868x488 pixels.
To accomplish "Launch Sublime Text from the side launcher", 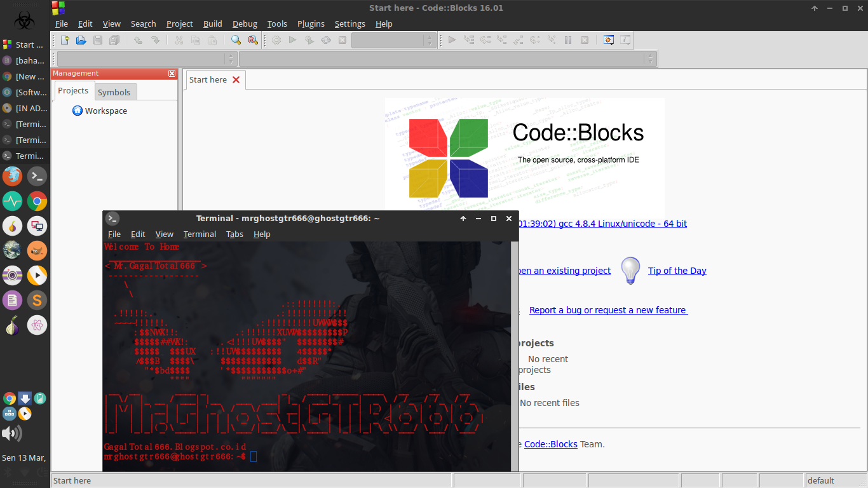I will tap(37, 300).
